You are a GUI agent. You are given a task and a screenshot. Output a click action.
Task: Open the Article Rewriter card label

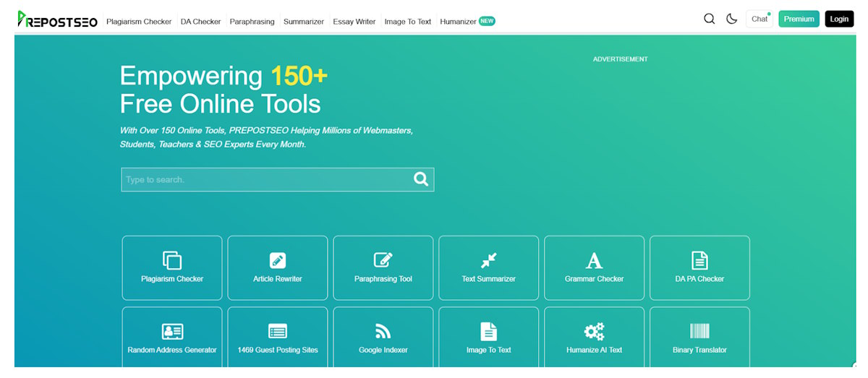point(278,279)
